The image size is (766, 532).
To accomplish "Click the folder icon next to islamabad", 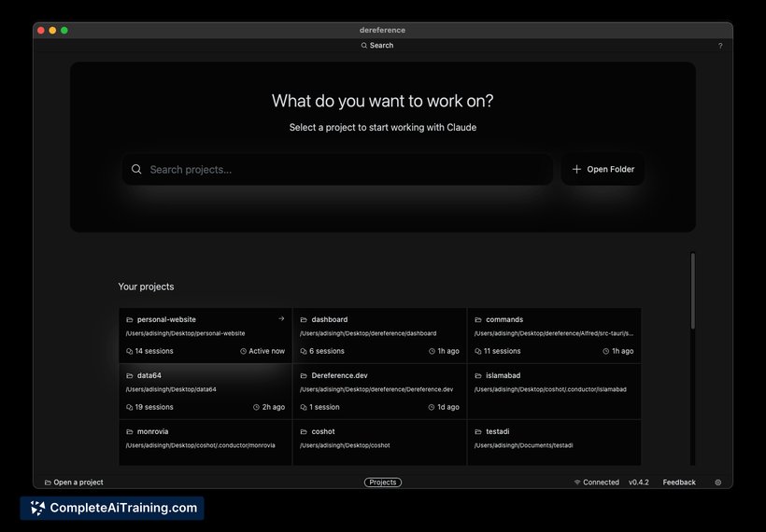I will (x=477, y=376).
